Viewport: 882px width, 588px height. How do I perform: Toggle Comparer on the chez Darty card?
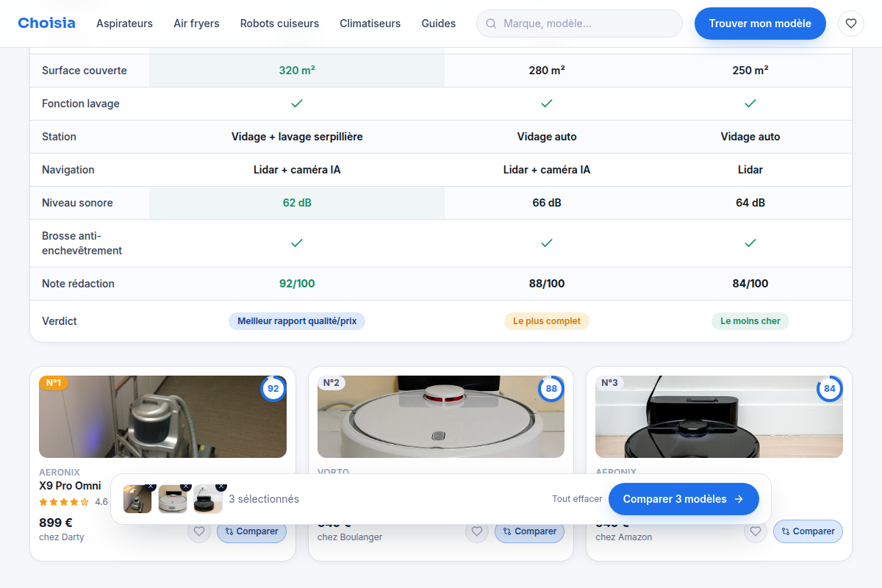point(251,531)
